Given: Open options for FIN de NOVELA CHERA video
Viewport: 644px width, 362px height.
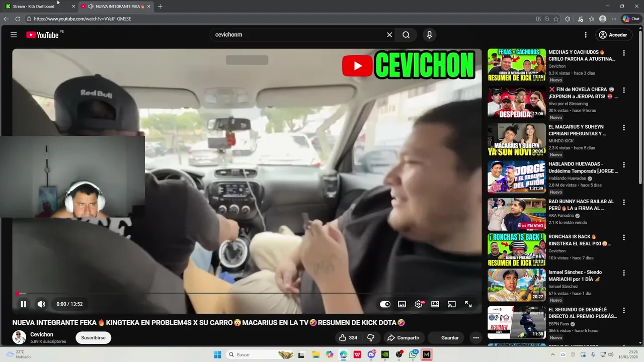Looking at the screenshot, I should tap(624, 90).
